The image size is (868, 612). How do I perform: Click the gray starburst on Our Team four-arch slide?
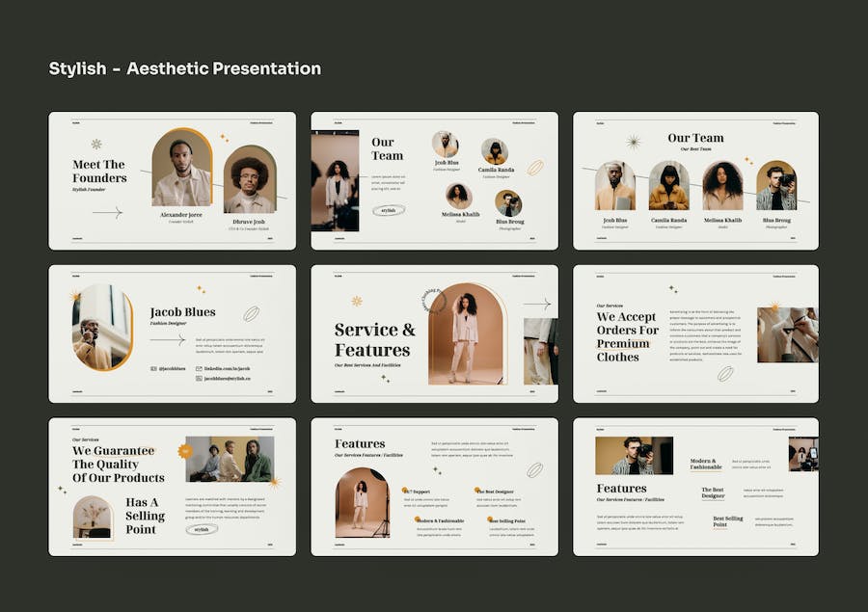point(633,143)
